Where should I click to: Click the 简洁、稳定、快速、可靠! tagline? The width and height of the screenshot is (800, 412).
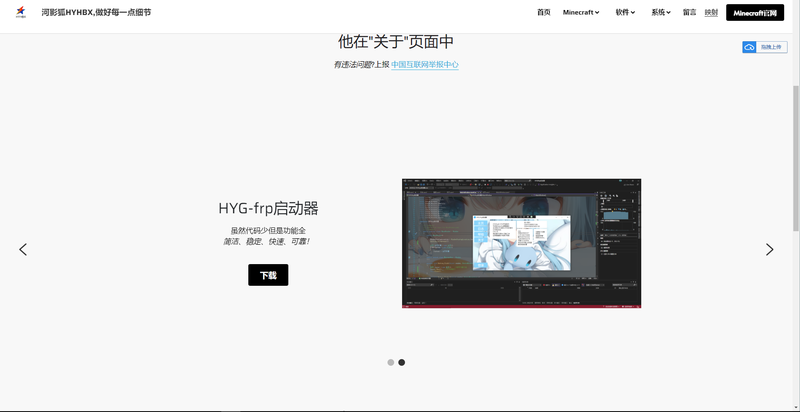click(266, 241)
